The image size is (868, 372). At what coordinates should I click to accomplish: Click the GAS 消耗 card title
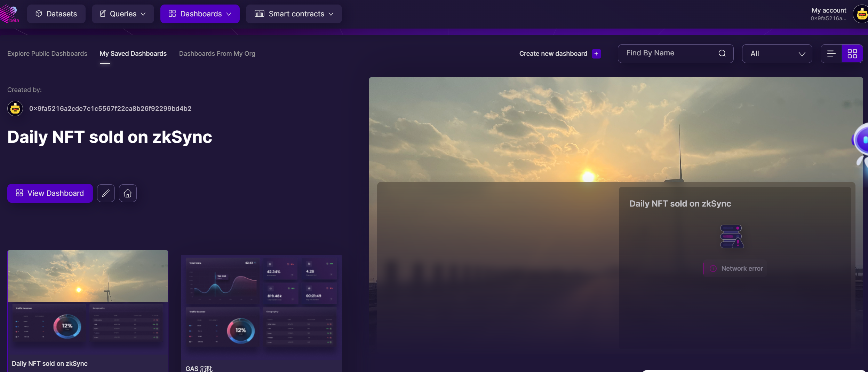[199, 369]
